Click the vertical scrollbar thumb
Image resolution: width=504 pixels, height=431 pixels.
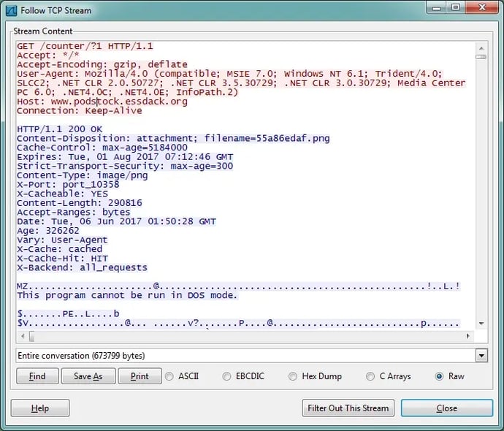click(x=481, y=57)
